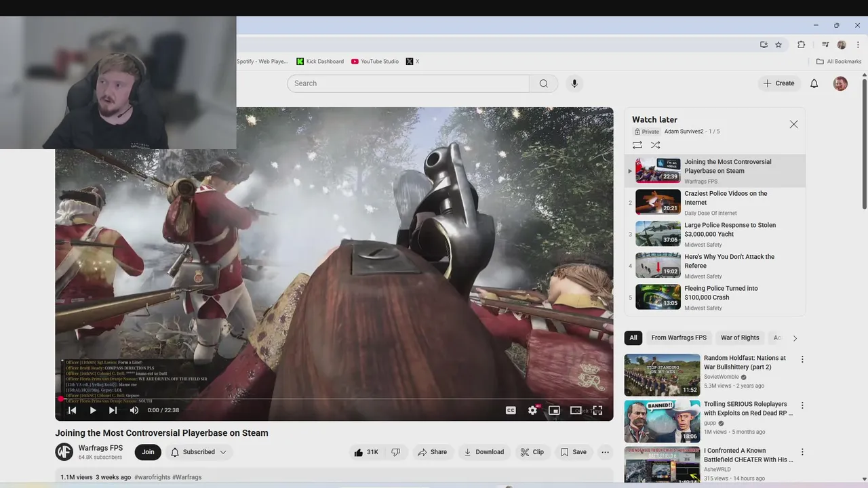Switch to theater mode
Screen dimensions: 868x488
(576, 410)
